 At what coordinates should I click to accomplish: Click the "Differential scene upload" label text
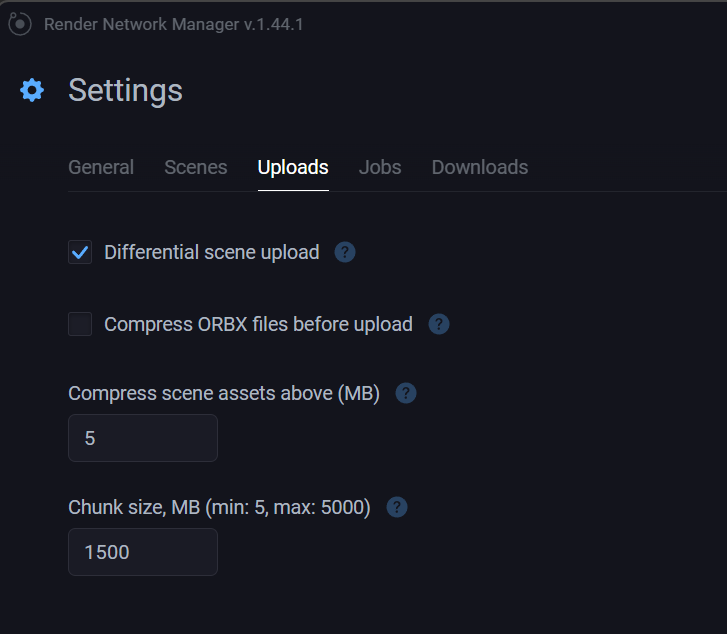click(212, 252)
